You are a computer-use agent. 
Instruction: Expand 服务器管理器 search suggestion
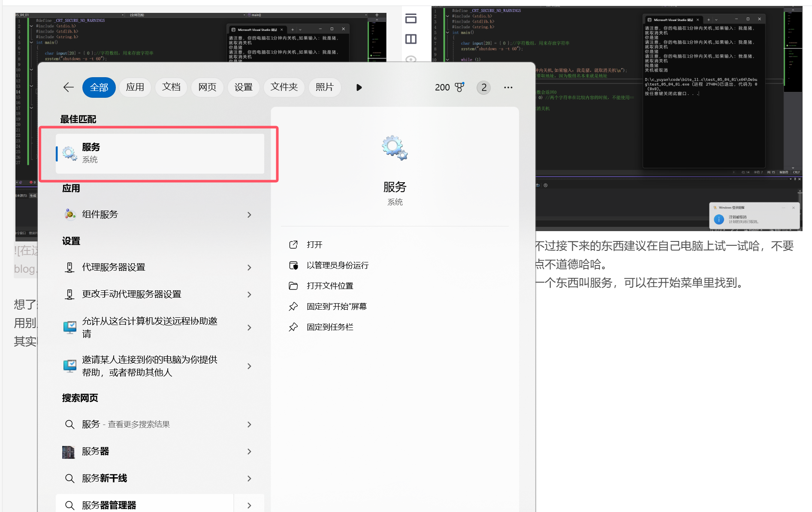pyautogui.click(x=249, y=505)
